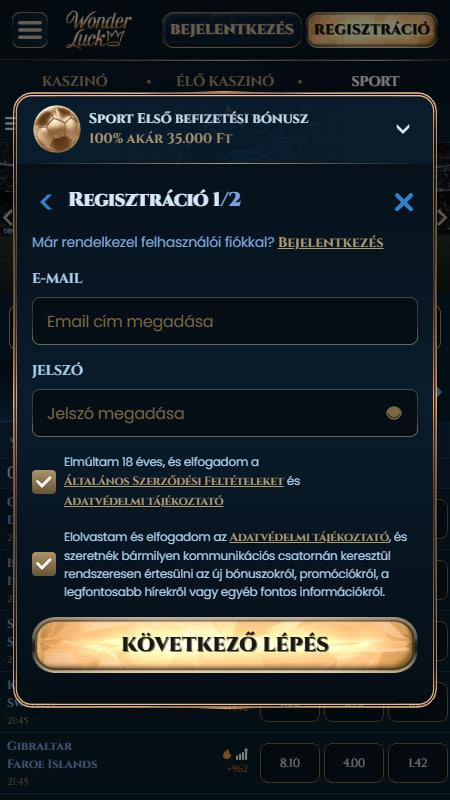
Task: Click the Regisztráció button in header
Action: point(372,30)
